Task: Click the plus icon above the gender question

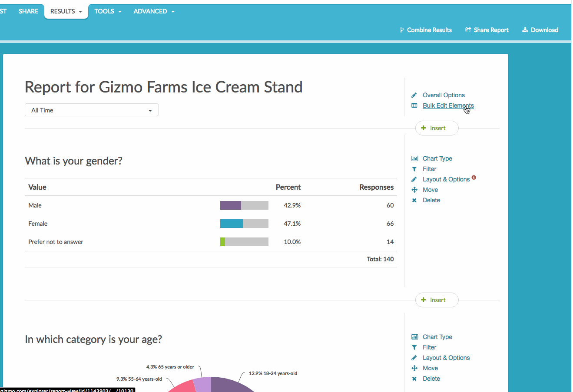Action: pyautogui.click(x=424, y=128)
